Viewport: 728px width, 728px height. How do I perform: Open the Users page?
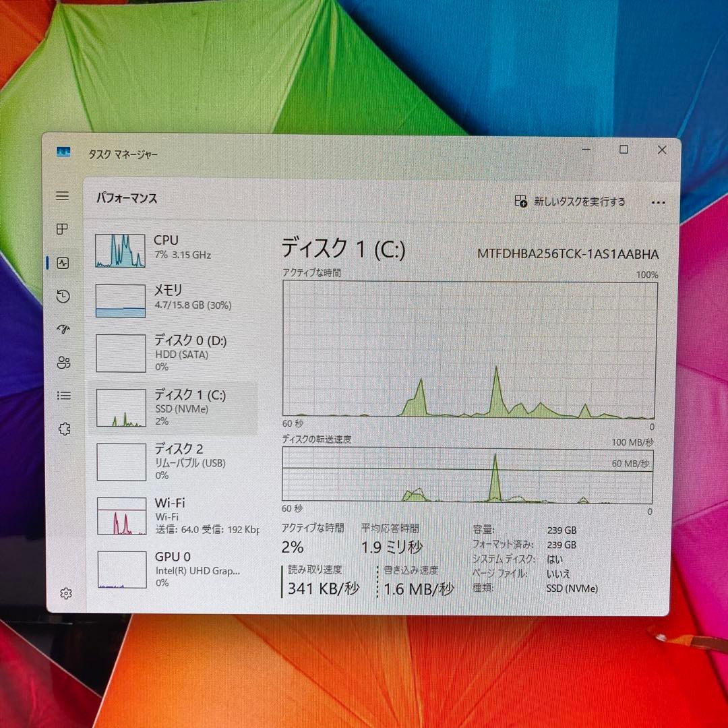point(63,362)
